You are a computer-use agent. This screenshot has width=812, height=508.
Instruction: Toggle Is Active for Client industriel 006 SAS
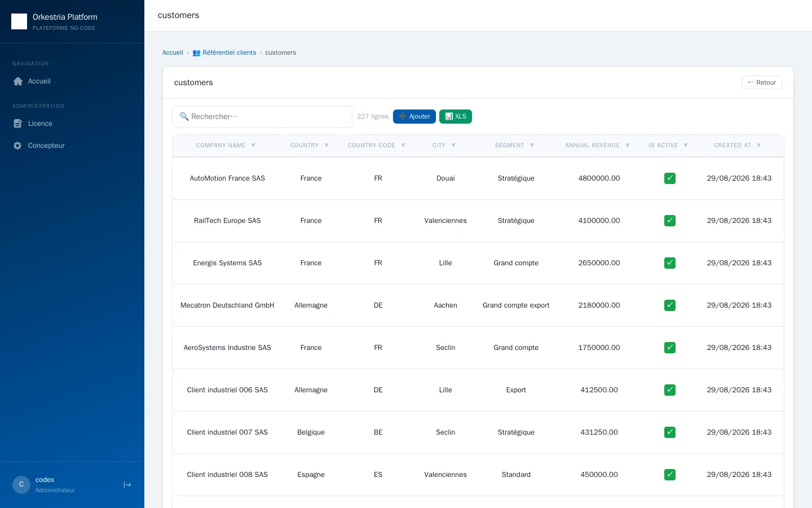[670, 390]
